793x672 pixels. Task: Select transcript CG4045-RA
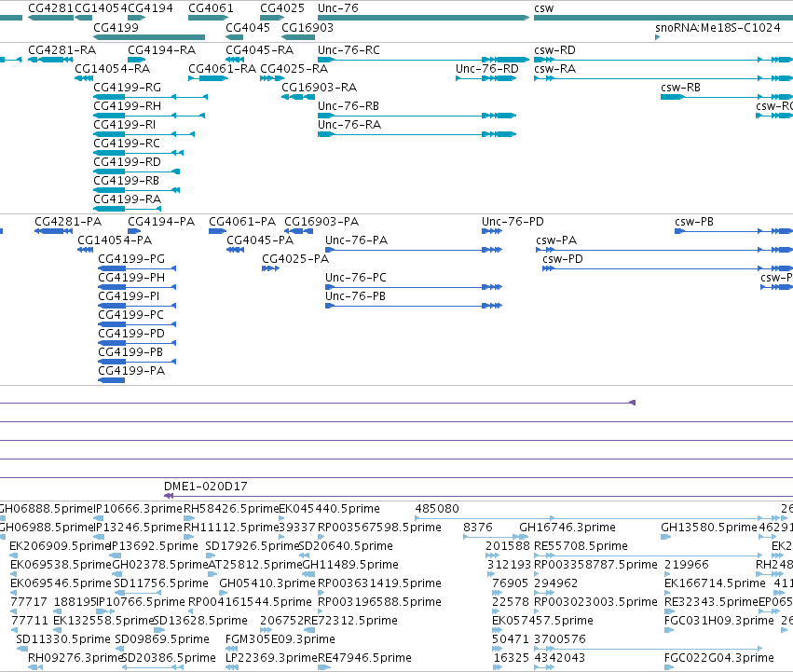coord(259,50)
